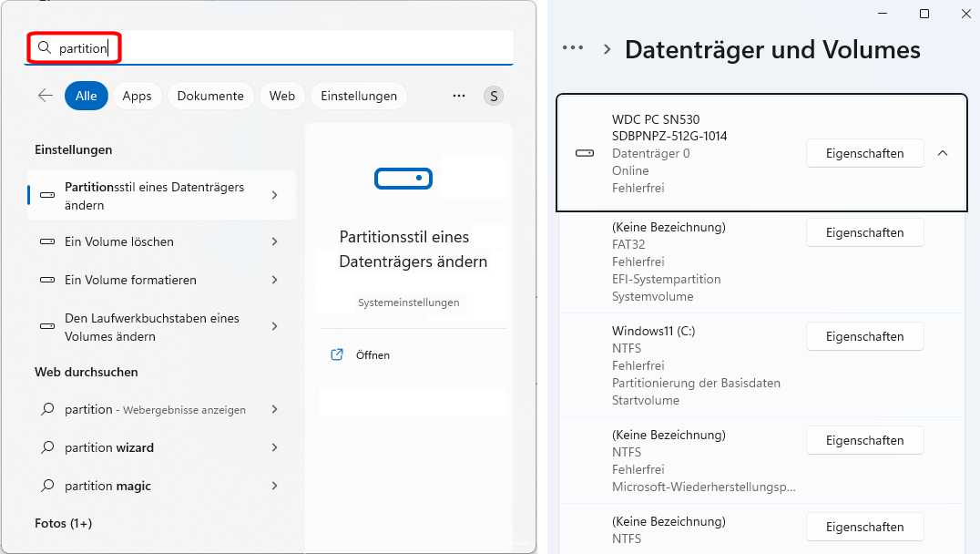The image size is (980, 554).
Task: Click magnifier icon beside "partition wizard"
Action: click(x=46, y=447)
